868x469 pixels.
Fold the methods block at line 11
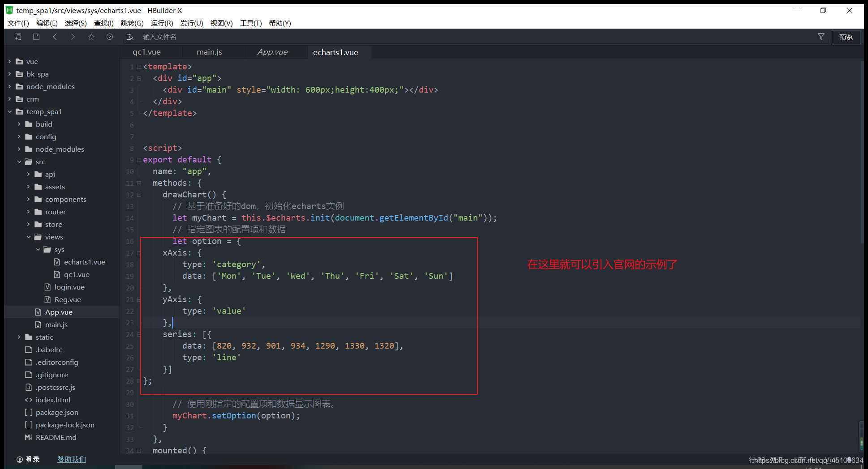pyautogui.click(x=139, y=183)
